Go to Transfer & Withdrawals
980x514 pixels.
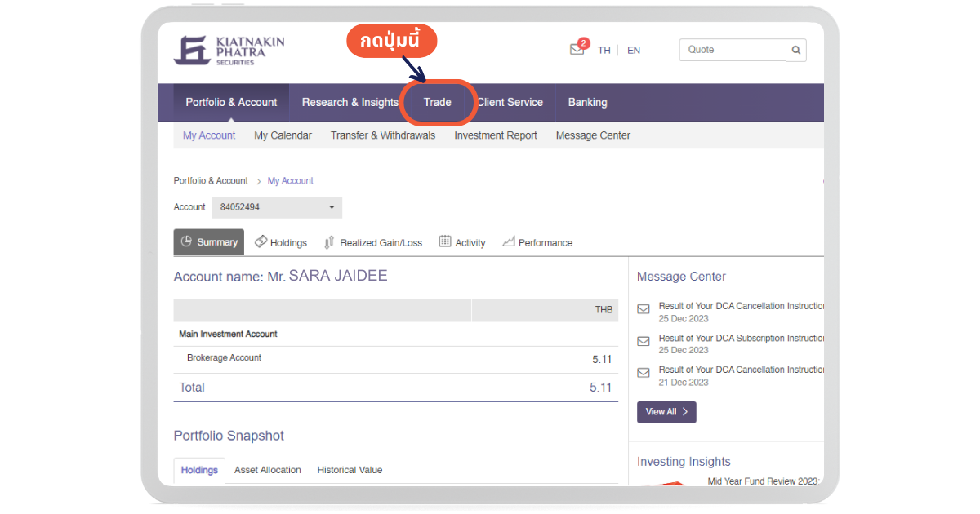click(382, 135)
